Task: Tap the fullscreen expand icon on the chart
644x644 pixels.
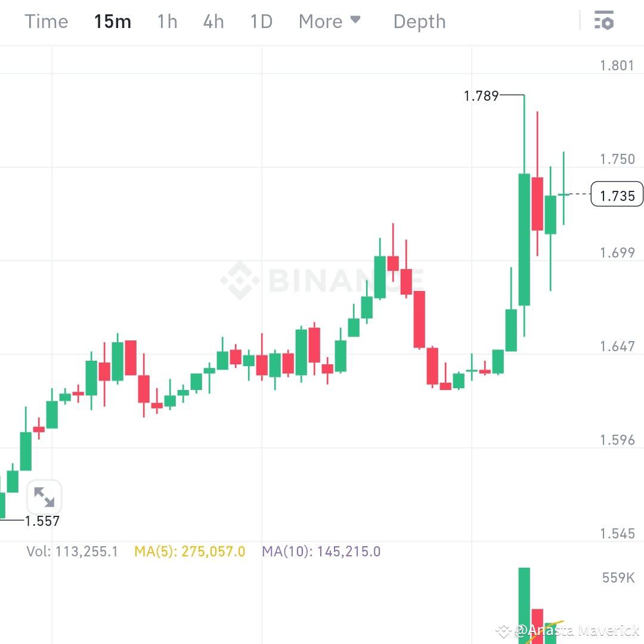Action: [x=45, y=496]
